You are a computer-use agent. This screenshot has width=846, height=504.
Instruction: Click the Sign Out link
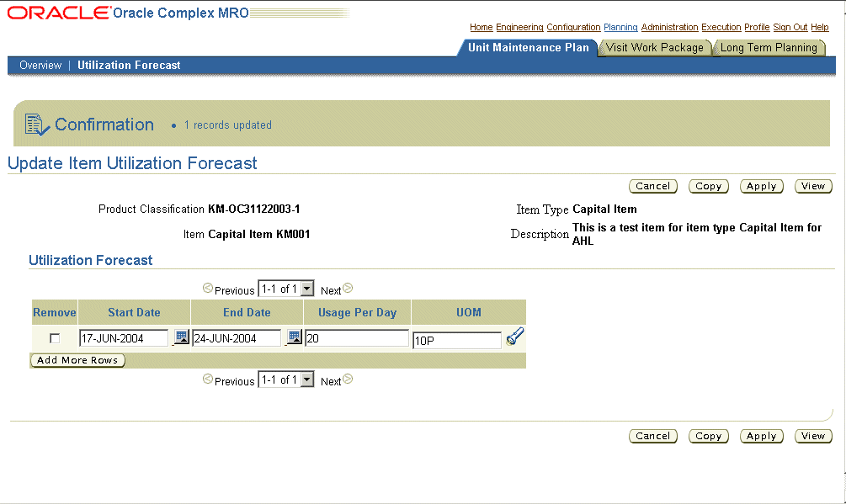tap(790, 27)
